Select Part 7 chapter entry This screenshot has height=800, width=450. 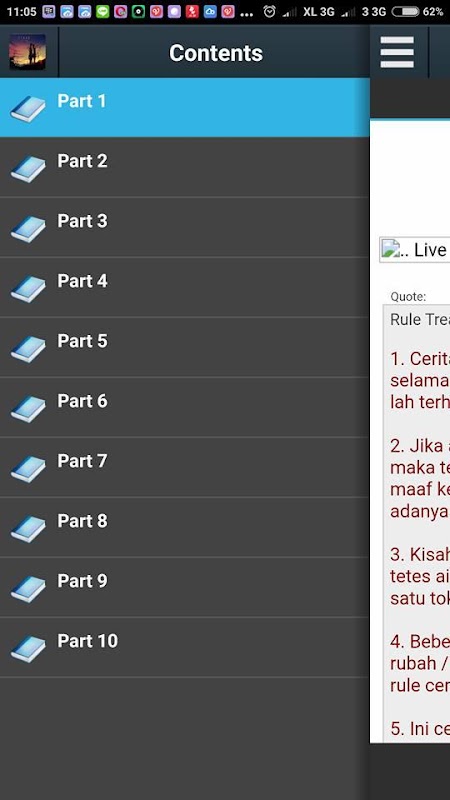click(185, 467)
